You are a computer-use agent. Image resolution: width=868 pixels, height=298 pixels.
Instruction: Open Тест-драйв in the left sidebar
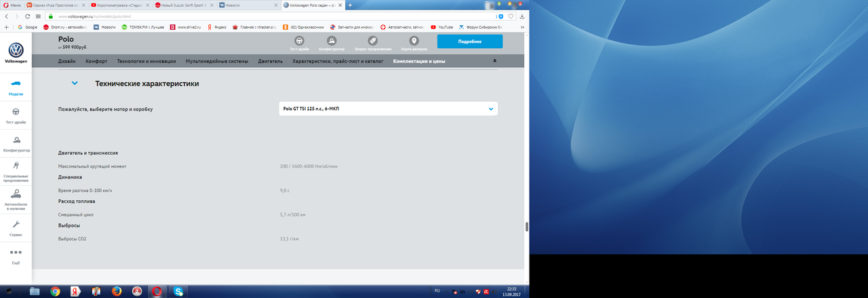(x=16, y=115)
